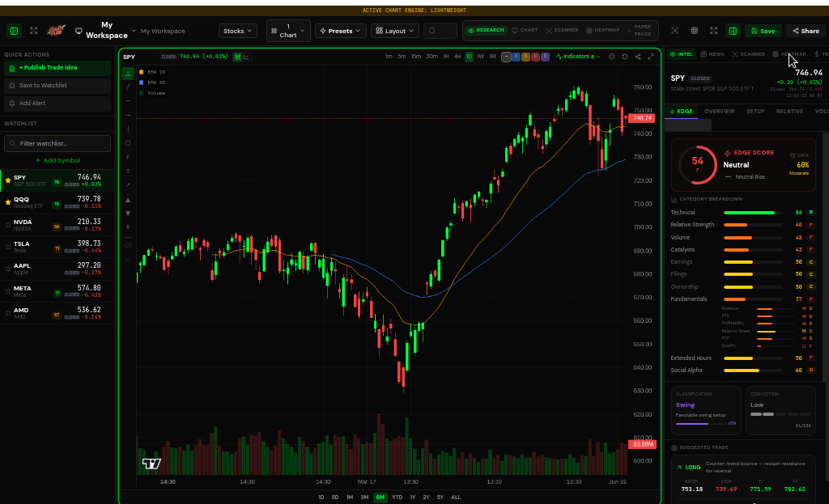Open the Layout dropdown

(394, 31)
